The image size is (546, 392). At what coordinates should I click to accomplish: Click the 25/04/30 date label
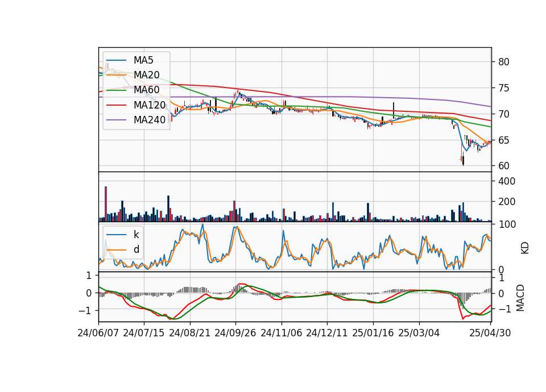click(490, 333)
